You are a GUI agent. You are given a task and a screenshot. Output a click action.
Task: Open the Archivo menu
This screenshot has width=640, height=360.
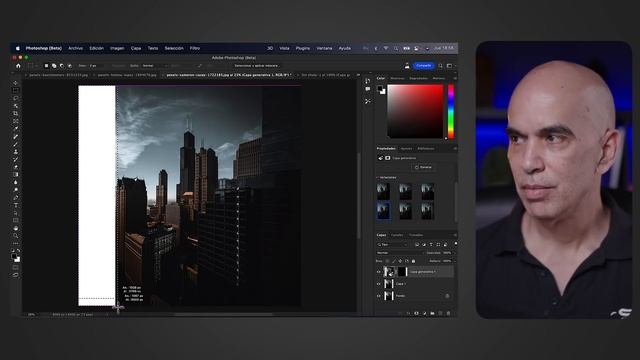[x=76, y=48]
